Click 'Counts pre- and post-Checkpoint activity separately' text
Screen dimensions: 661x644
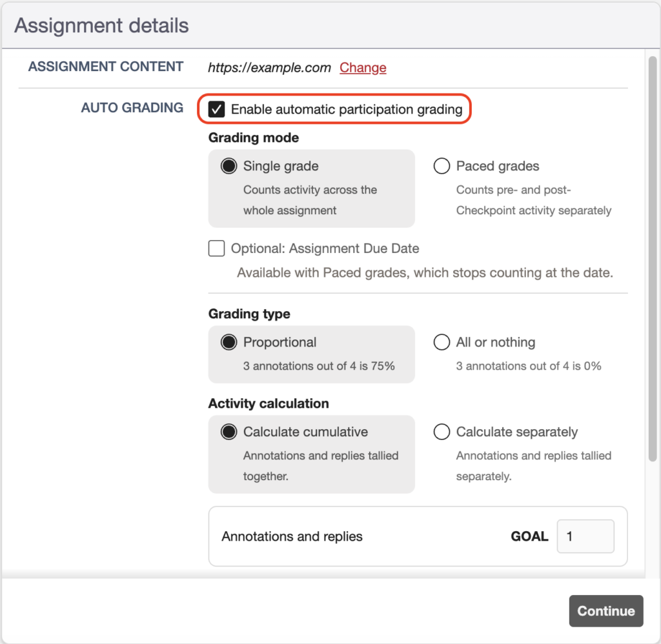pyautogui.click(x=533, y=200)
